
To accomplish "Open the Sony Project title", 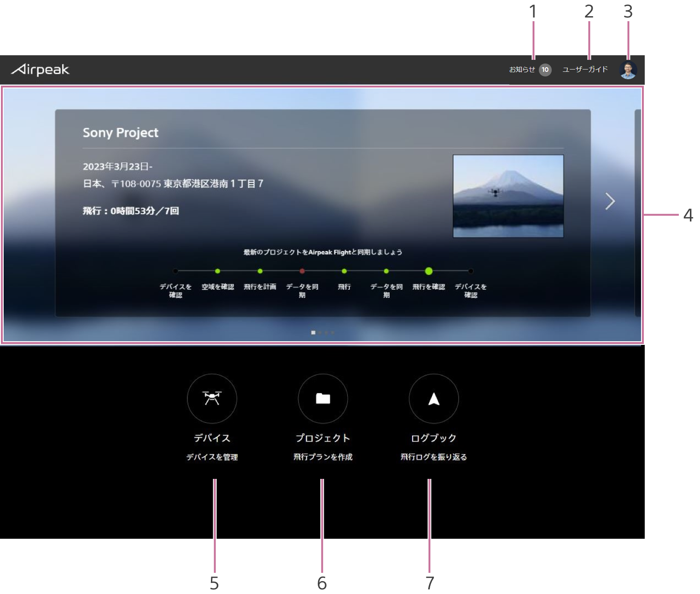I will pyautogui.click(x=121, y=133).
